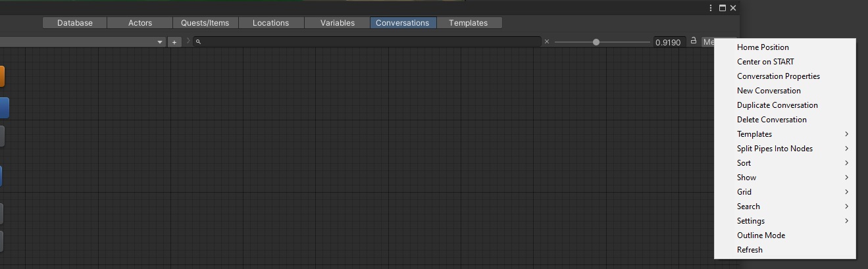Clear the search with the X icon
The image size is (868, 269).
pos(547,41)
